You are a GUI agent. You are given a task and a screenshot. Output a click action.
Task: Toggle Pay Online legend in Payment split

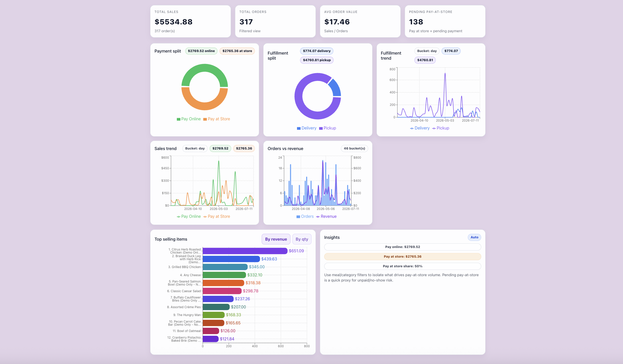tap(189, 119)
